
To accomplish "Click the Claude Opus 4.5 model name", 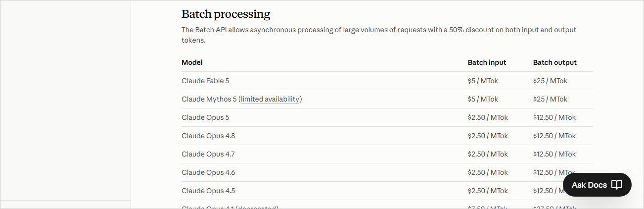I will pyautogui.click(x=208, y=191).
